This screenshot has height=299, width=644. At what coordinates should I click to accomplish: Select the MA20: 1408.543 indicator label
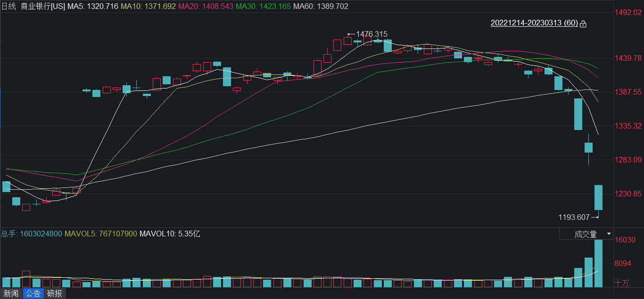click(x=206, y=7)
